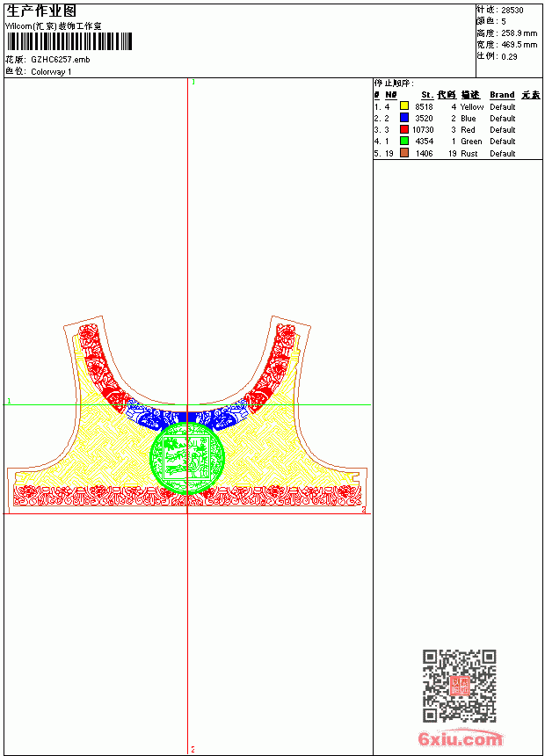Screen dimensions: 545x756
Task: Click the blue thread color swatch
Action: coord(404,118)
